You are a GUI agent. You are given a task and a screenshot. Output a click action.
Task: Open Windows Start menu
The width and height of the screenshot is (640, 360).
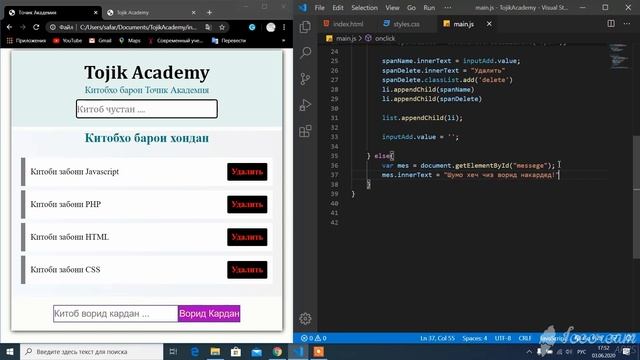coord(10,351)
